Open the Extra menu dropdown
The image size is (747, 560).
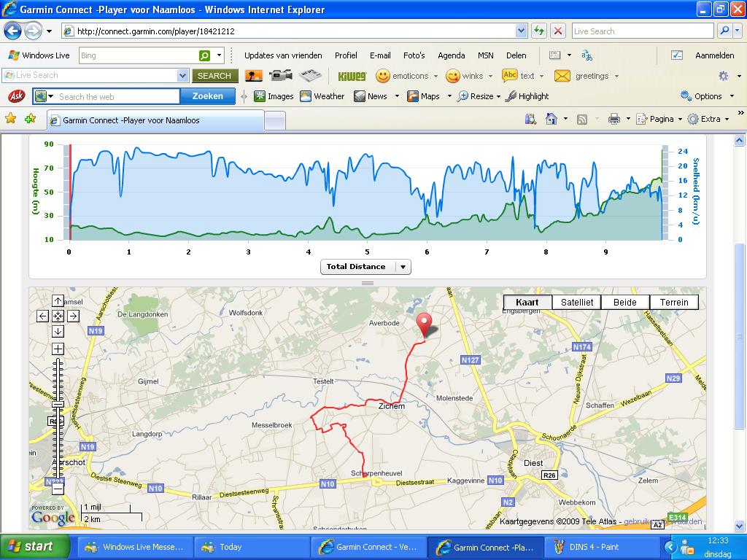point(727,119)
